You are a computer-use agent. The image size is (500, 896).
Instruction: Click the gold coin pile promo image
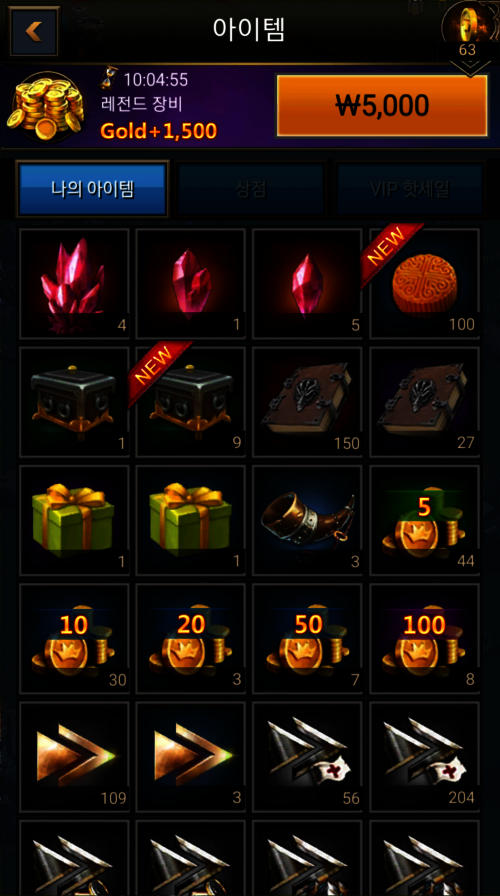pos(46,106)
